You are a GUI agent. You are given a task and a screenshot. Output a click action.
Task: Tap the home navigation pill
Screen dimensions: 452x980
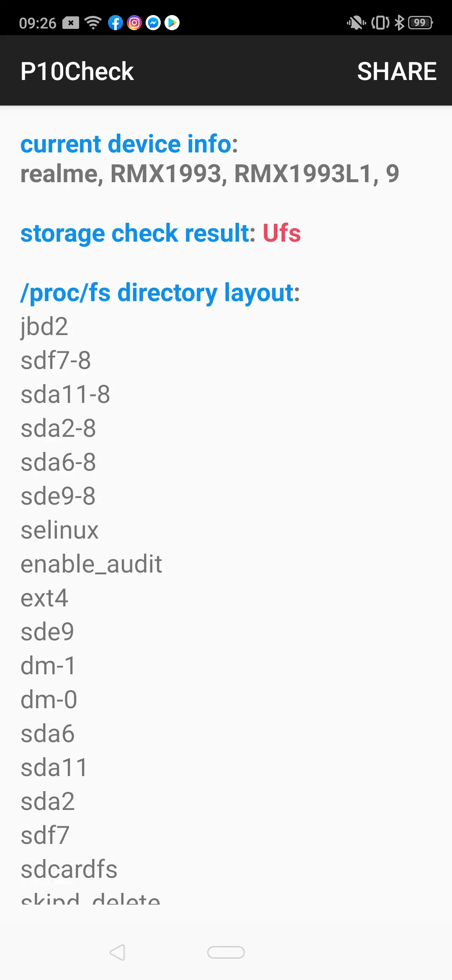226,952
